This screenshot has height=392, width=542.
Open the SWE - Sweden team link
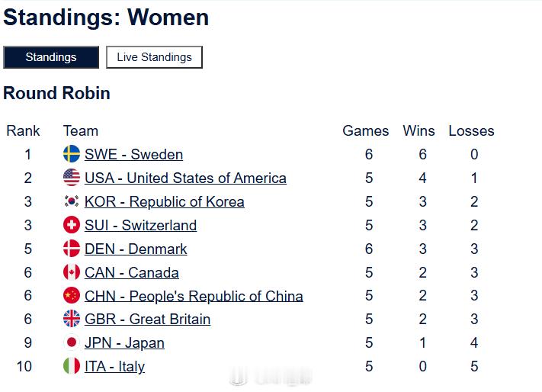[x=133, y=155]
